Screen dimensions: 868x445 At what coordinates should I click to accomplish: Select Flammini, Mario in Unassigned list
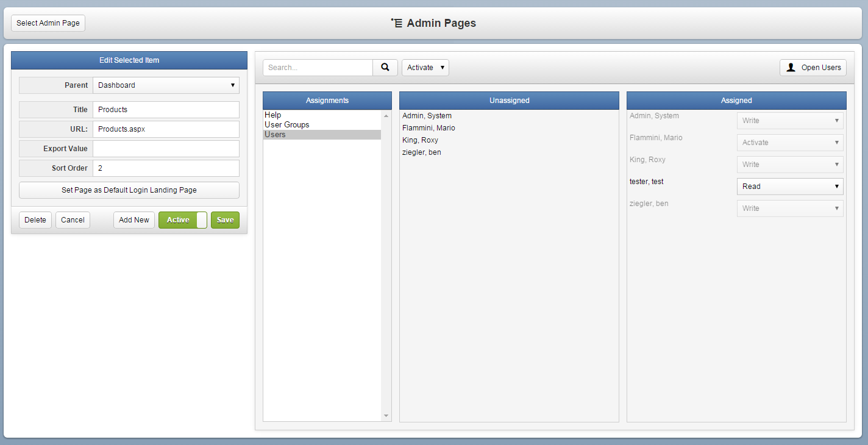pyautogui.click(x=429, y=128)
